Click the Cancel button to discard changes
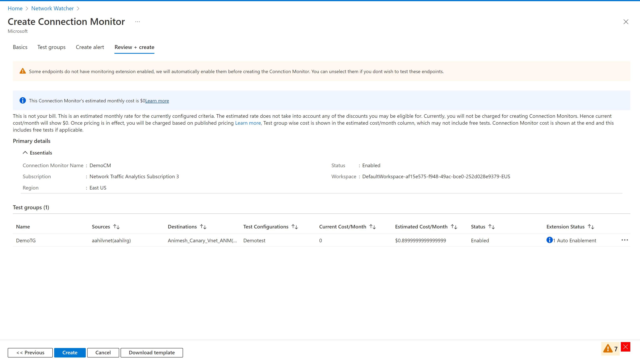Viewport: 640px width, 364px height. 102,352
